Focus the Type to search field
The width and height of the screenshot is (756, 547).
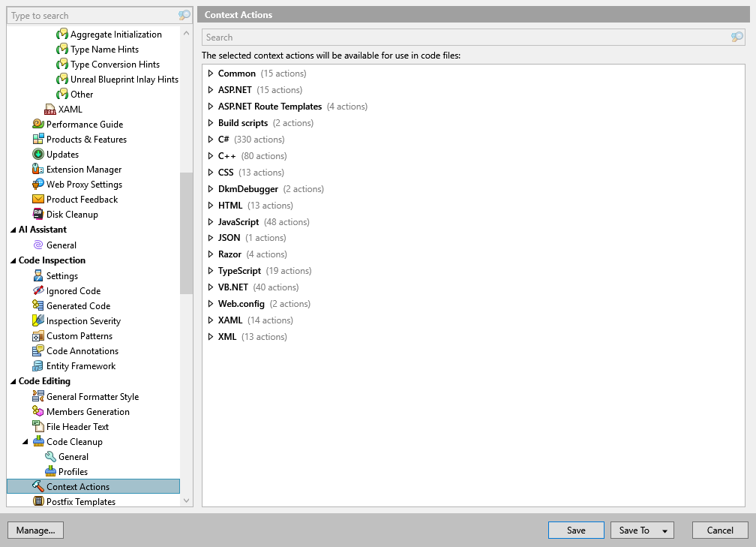pos(92,16)
